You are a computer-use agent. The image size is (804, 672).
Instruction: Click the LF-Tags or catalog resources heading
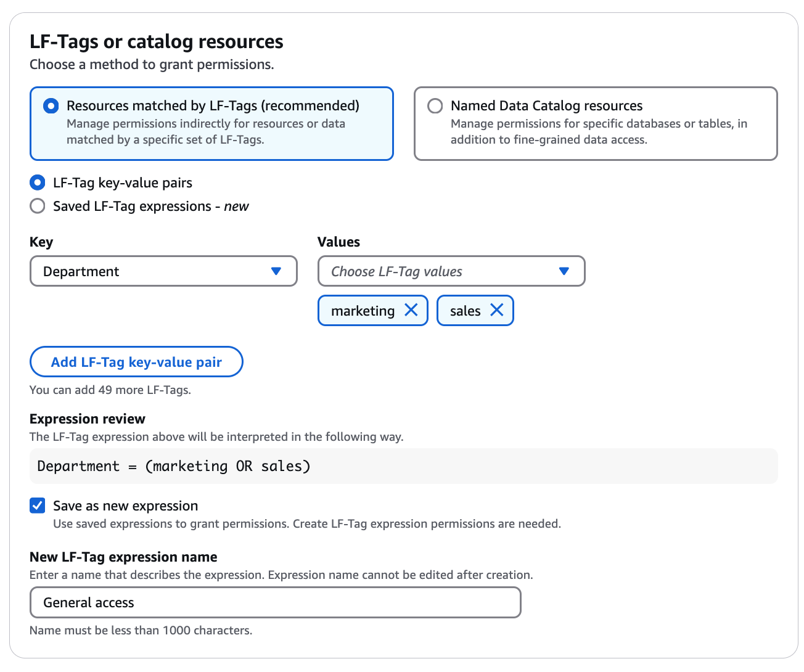[156, 41]
